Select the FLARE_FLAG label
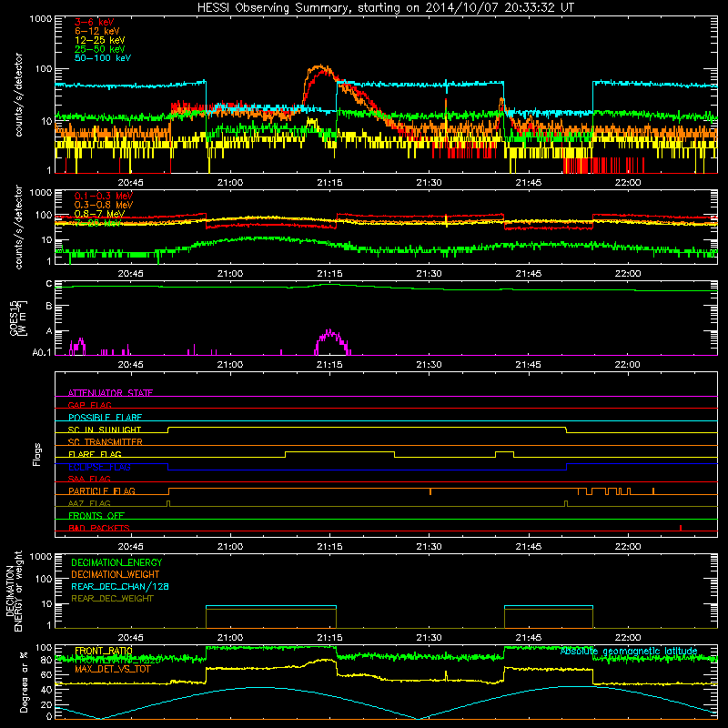728x728 pixels. pos(95,454)
